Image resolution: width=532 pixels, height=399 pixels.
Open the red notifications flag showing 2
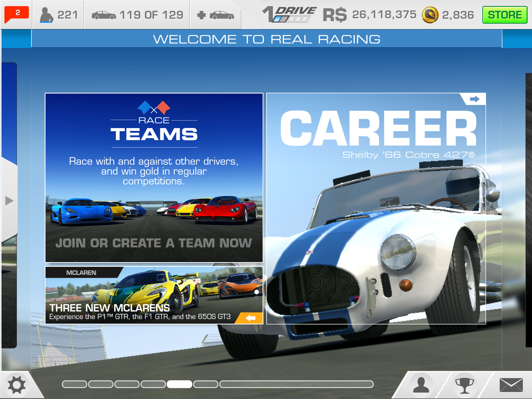point(17,14)
